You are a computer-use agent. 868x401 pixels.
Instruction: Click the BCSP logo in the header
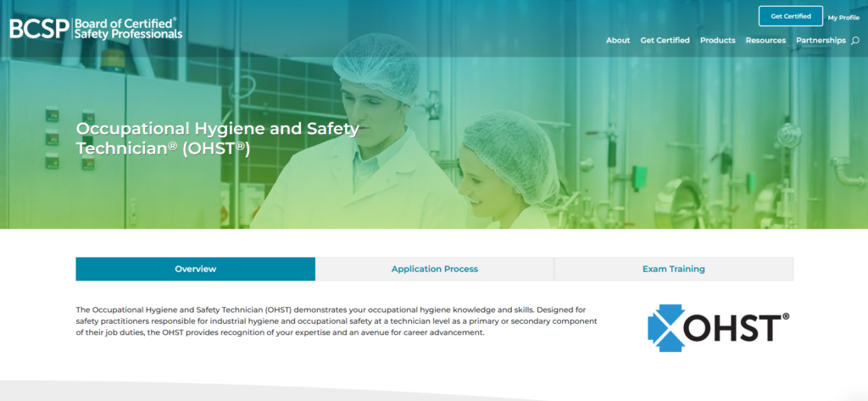click(x=96, y=28)
